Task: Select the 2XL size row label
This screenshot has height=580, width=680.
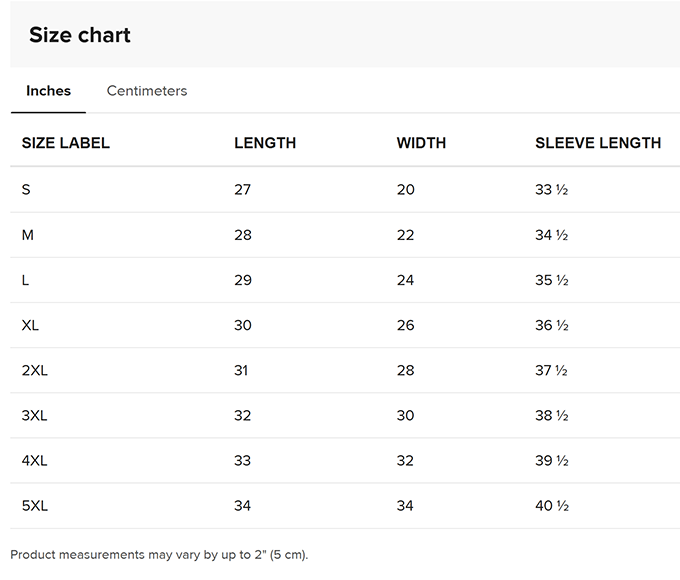Action: click(35, 370)
